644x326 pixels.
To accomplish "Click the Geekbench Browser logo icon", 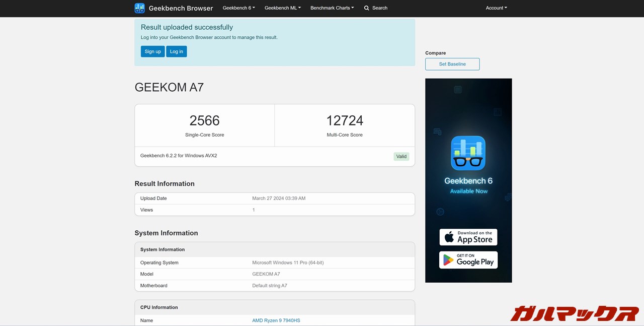I will [139, 8].
